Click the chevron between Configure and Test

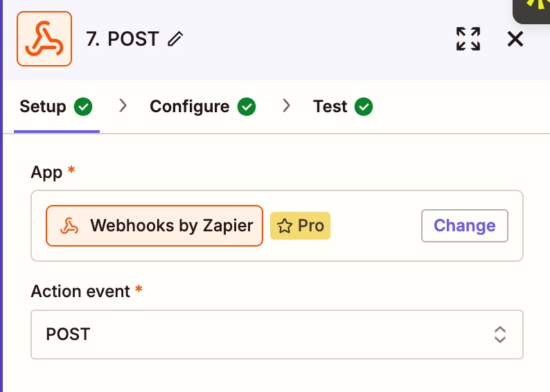286,106
